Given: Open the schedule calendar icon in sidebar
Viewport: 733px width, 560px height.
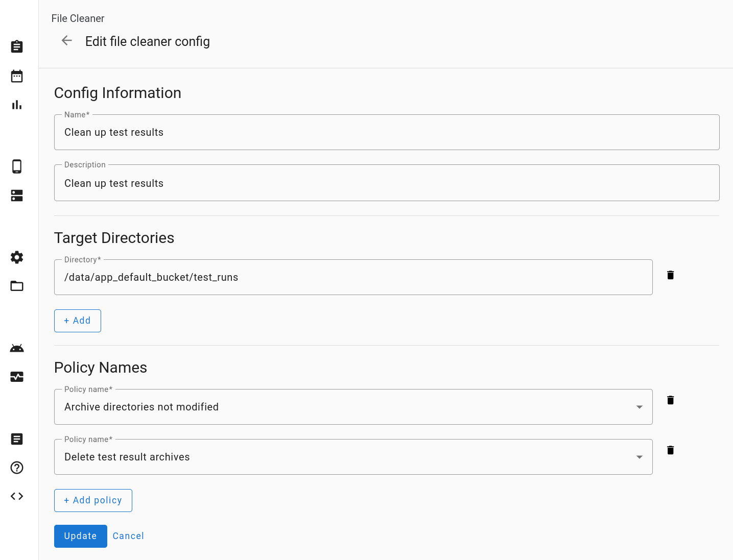Looking at the screenshot, I should click(16, 76).
